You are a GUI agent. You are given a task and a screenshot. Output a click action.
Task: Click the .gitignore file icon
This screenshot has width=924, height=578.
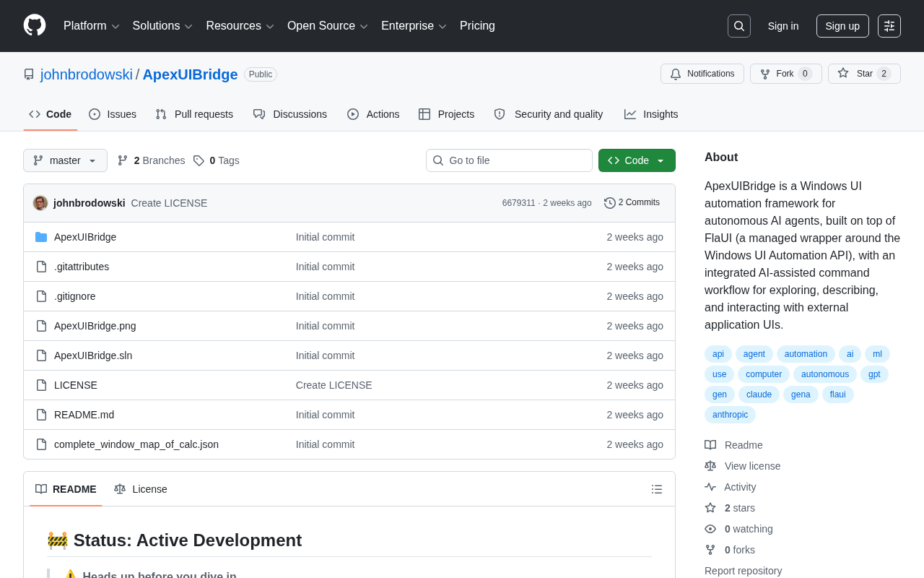tap(41, 296)
